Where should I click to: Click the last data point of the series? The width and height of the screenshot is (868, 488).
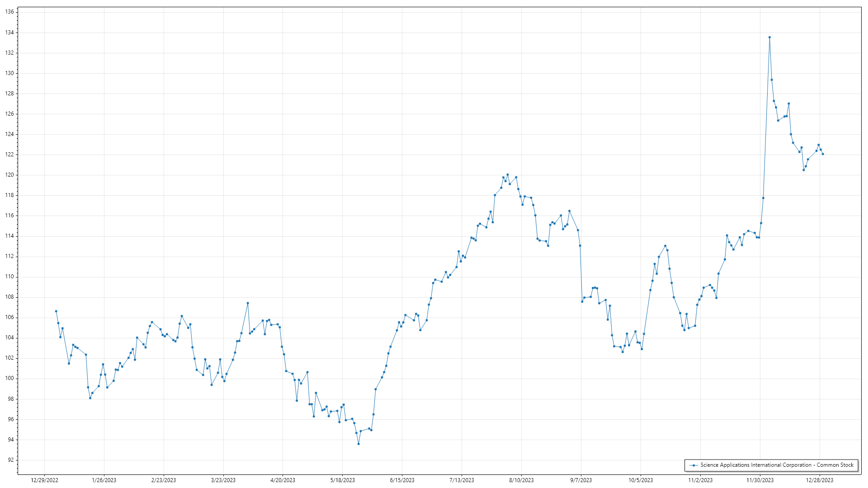[x=823, y=154]
